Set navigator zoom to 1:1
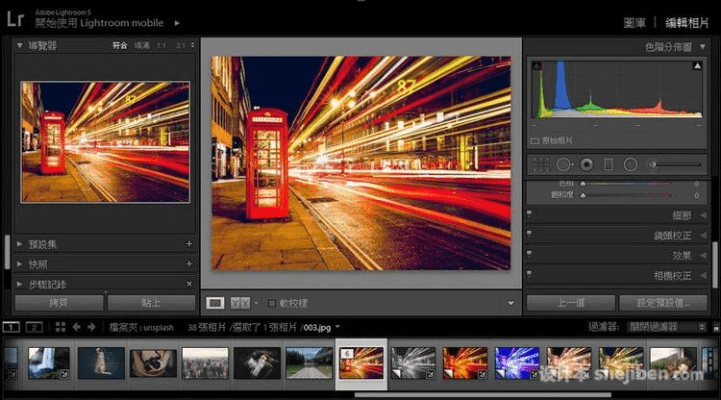This screenshot has width=721, height=400. click(x=161, y=46)
